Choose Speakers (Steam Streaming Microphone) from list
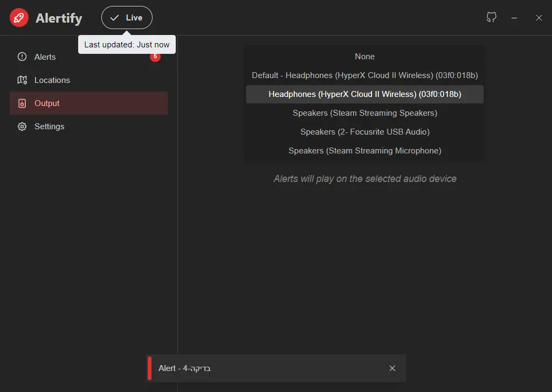552x392 pixels. tap(364, 151)
